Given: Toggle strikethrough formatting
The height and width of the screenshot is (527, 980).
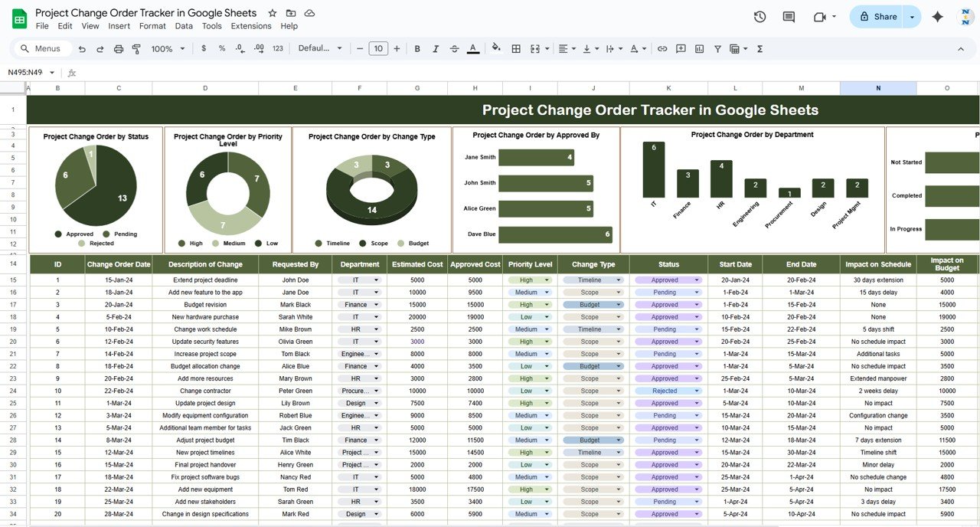Looking at the screenshot, I should [x=454, y=48].
